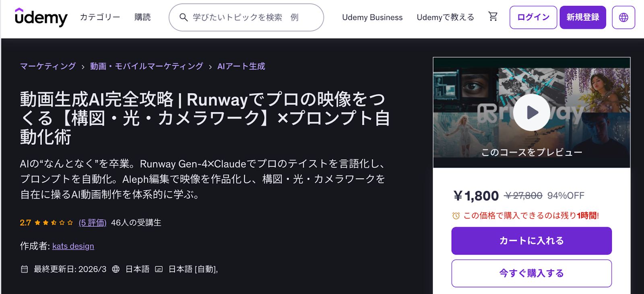644x294 pixels.
Task: Click the calendar icon beside last updated
Action: point(25,269)
